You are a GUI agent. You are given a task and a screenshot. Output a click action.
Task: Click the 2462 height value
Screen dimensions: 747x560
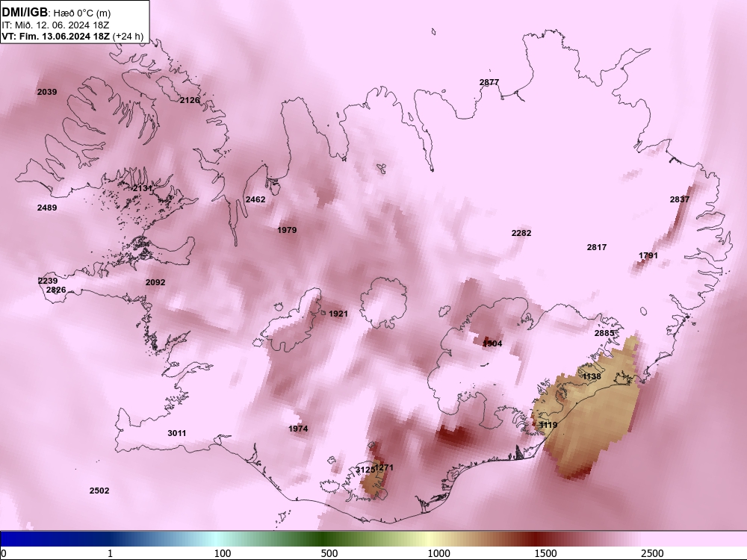click(255, 199)
